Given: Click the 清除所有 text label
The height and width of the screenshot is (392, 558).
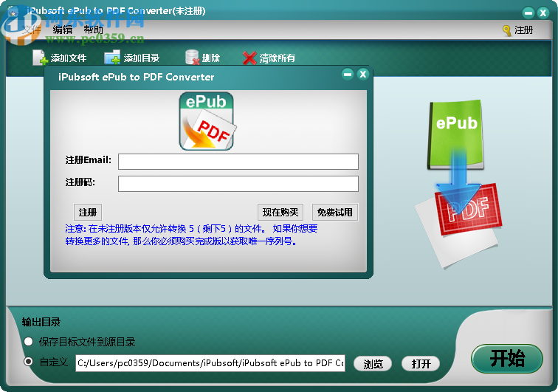Looking at the screenshot, I should [x=278, y=58].
